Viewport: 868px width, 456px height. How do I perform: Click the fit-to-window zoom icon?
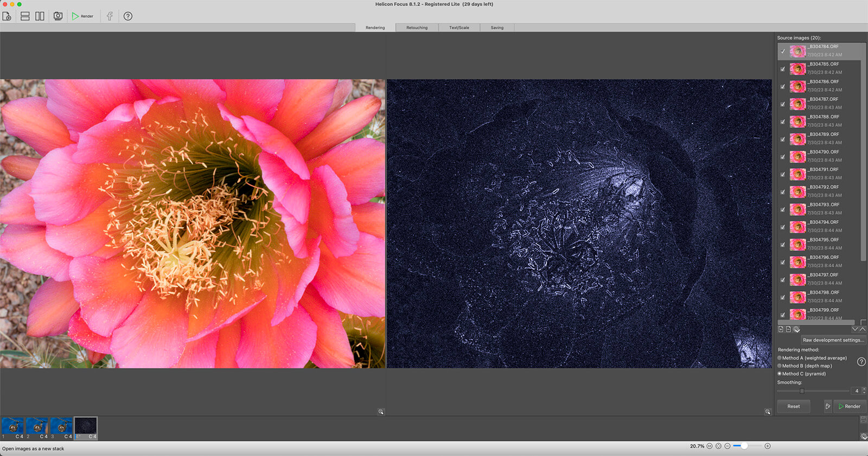(718, 446)
